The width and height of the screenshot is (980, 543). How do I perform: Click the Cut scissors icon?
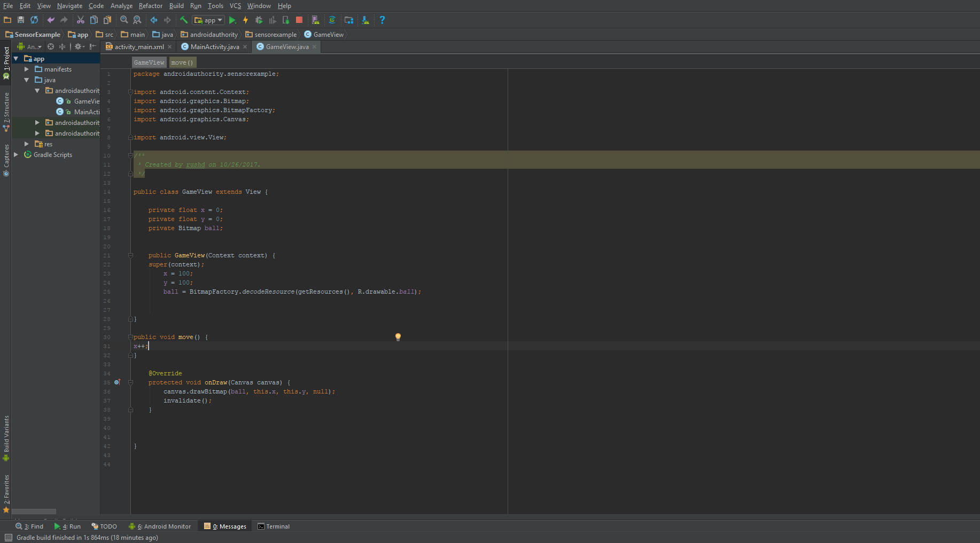[x=81, y=20]
